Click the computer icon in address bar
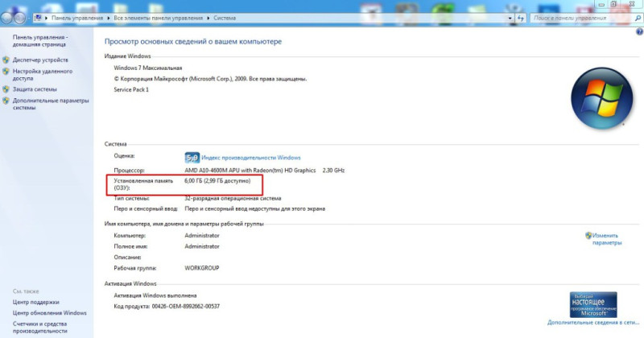This screenshot has width=644, height=338. point(38,18)
